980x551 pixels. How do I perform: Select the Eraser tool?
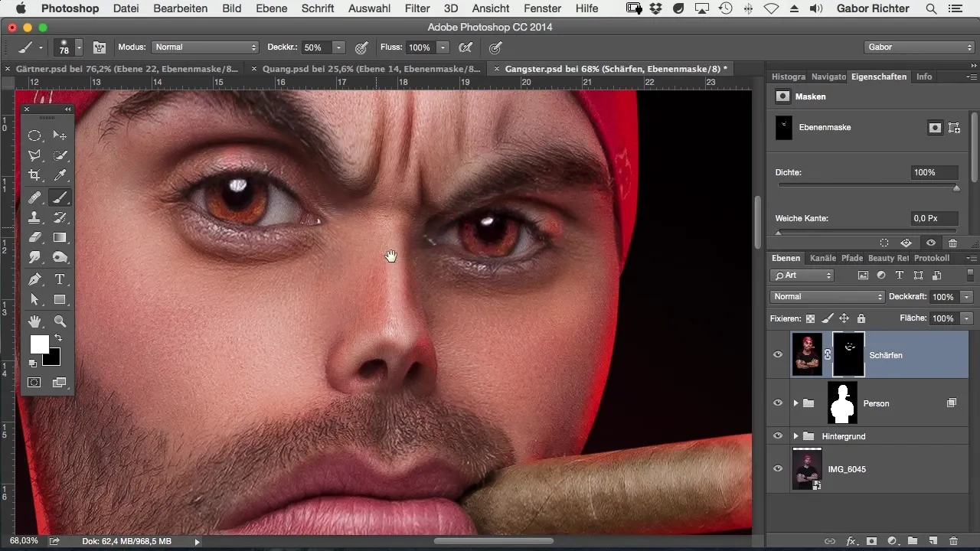[34, 238]
